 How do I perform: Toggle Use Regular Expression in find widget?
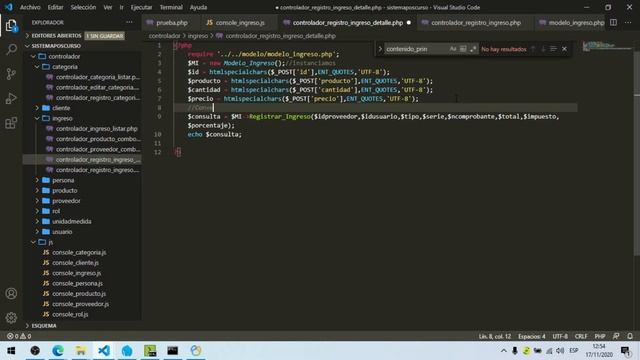[x=473, y=49]
